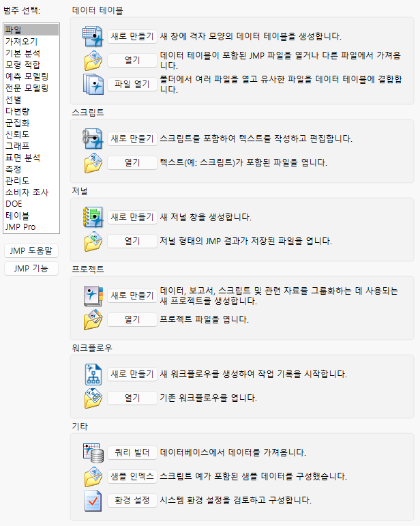Select JMP Pro category
The image size is (420, 526).
pos(31,227)
